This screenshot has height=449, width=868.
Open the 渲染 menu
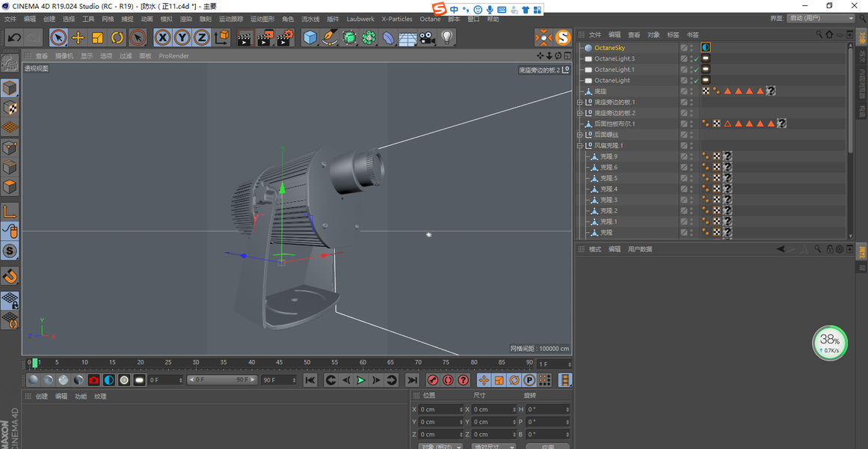[x=185, y=19]
